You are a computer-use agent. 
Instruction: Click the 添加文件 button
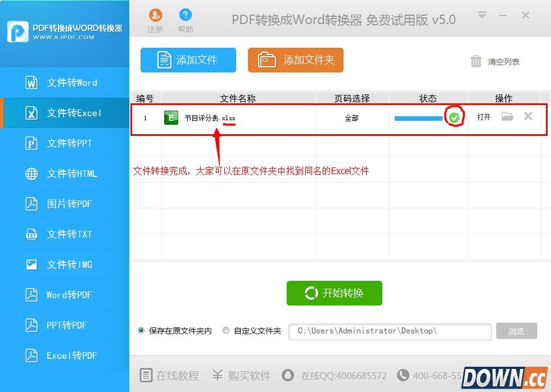point(188,60)
